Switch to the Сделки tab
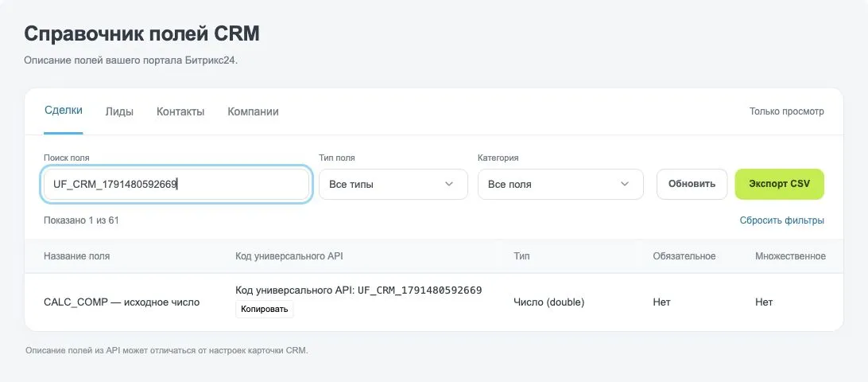Image resolution: width=868 pixels, height=382 pixels. pos(63,111)
